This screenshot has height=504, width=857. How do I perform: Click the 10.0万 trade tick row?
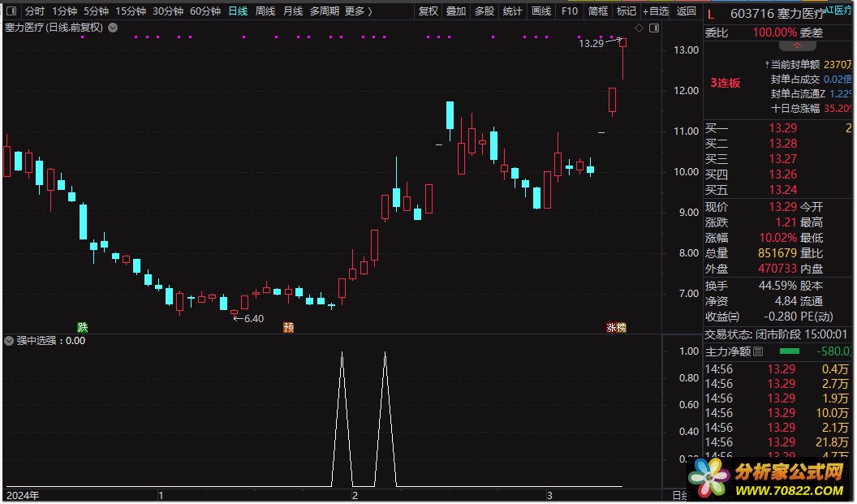[x=778, y=413]
